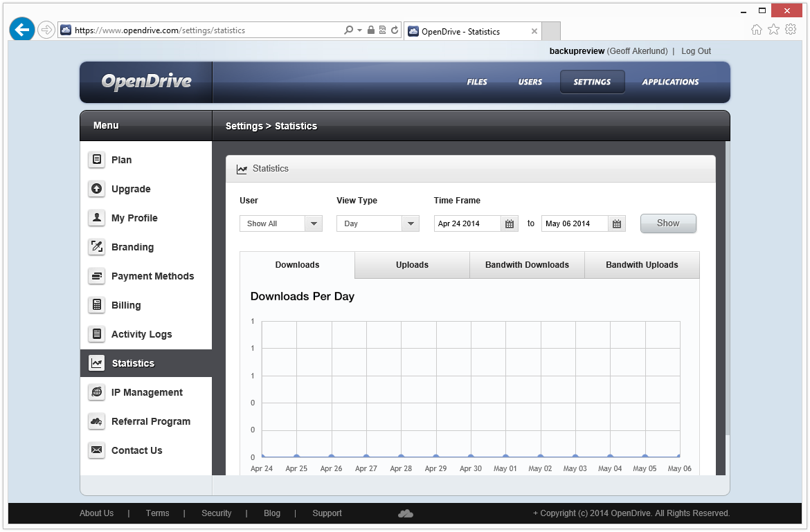Select the Bandwith Downloads tab
Viewport: 810px width, 532px height.
click(527, 265)
